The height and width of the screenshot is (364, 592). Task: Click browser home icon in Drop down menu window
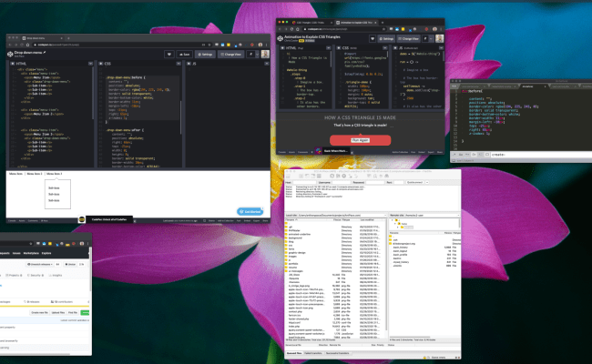27,45
